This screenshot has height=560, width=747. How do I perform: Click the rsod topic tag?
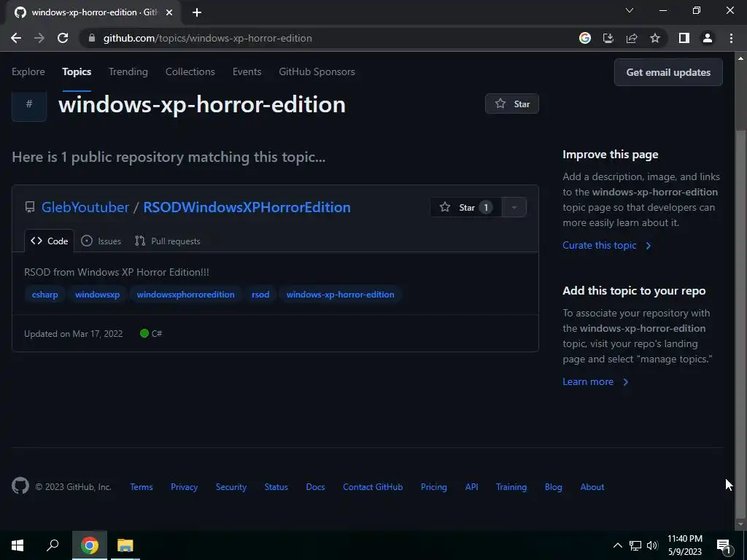[x=260, y=295]
